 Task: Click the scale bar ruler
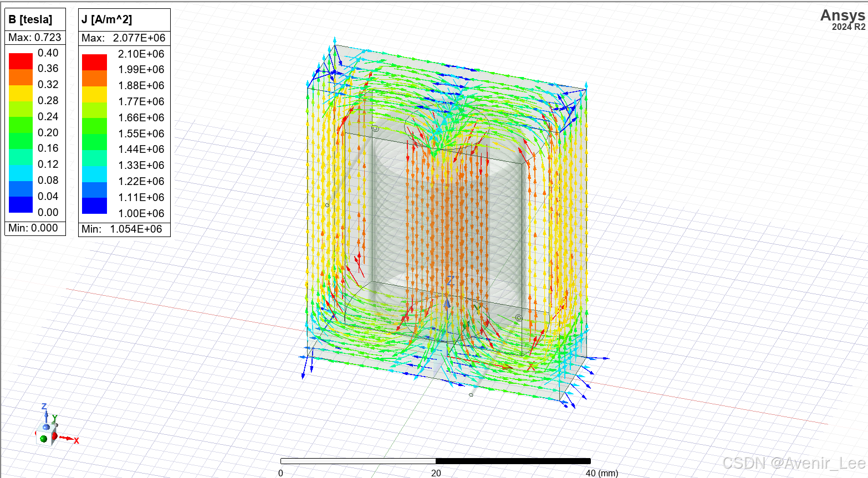pyautogui.click(x=436, y=461)
